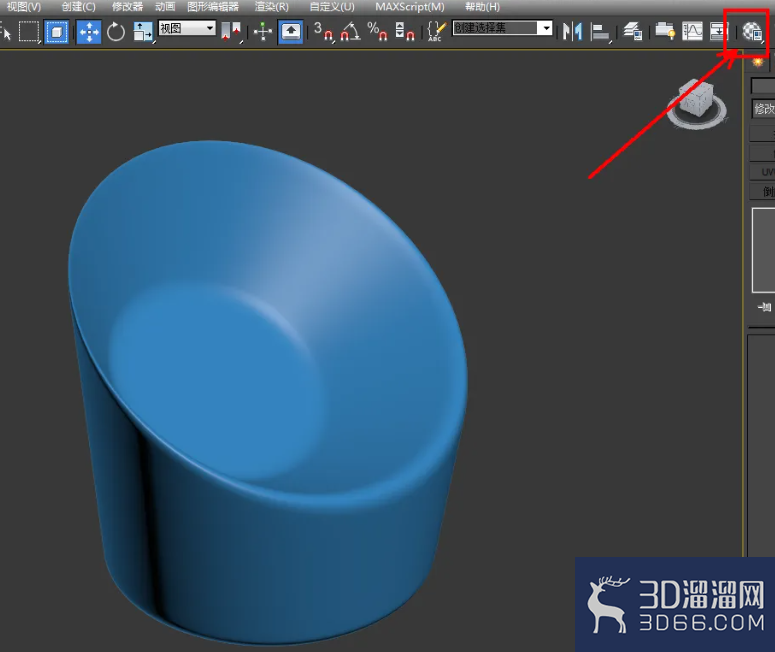Open the MAXScript(M) menu
This screenshot has height=652, width=775.
click(x=410, y=7)
